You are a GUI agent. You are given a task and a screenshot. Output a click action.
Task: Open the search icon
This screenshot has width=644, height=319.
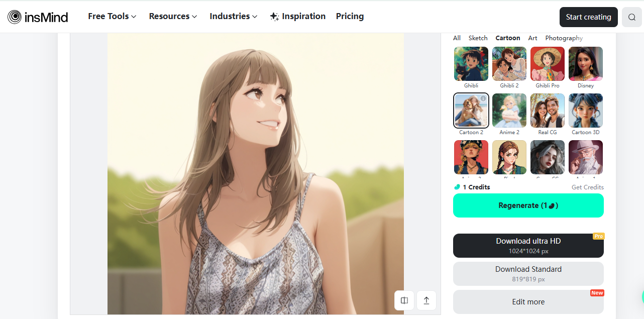pos(631,17)
